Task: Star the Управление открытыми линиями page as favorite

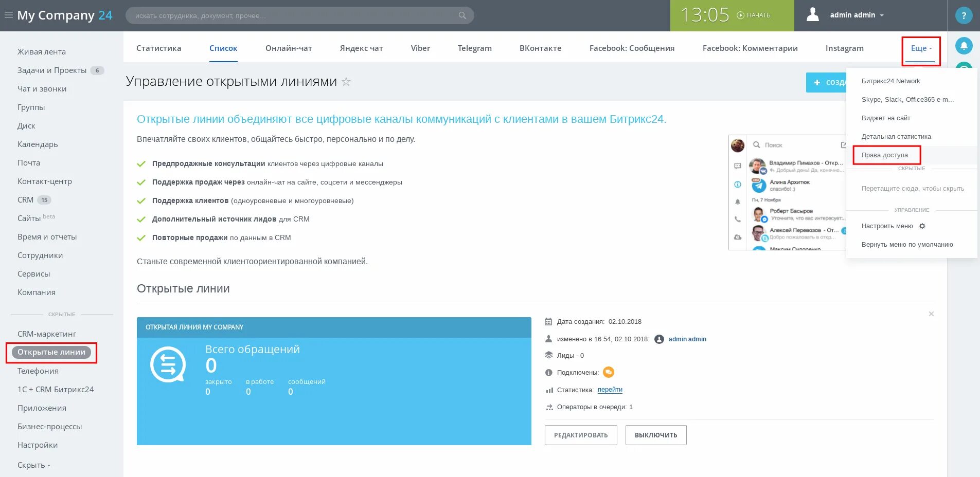Action: [346, 81]
